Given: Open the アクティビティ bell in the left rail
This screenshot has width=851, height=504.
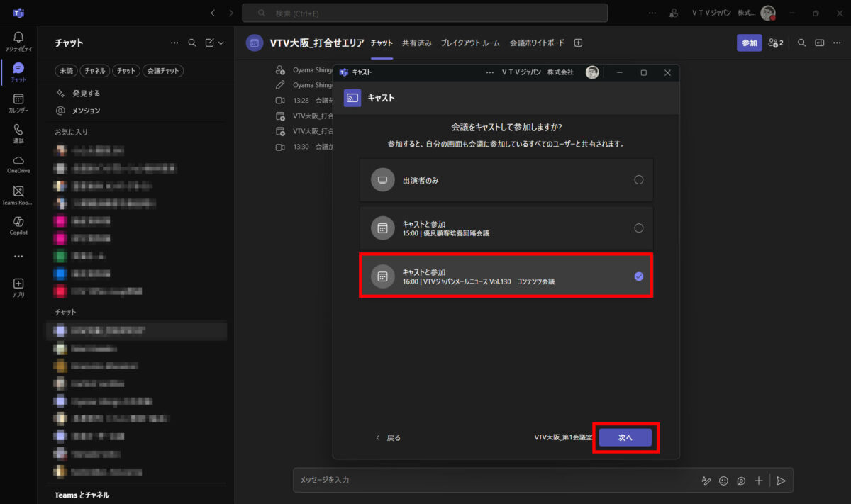Looking at the screenshot, I should (x=18, y=41).
